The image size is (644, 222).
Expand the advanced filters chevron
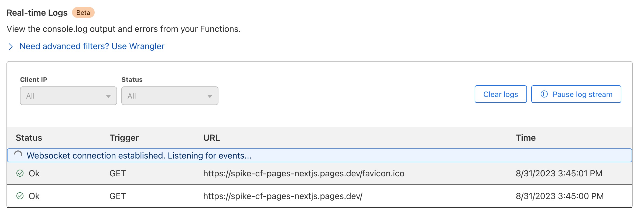tap(11, 47)
